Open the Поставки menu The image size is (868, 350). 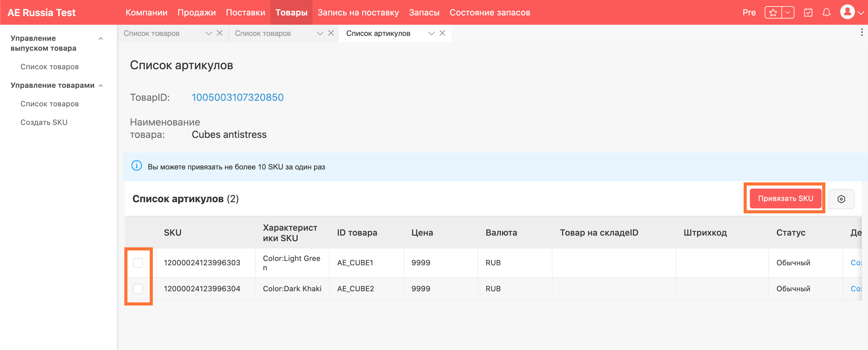pyautogui.click(x=245, y=12)
